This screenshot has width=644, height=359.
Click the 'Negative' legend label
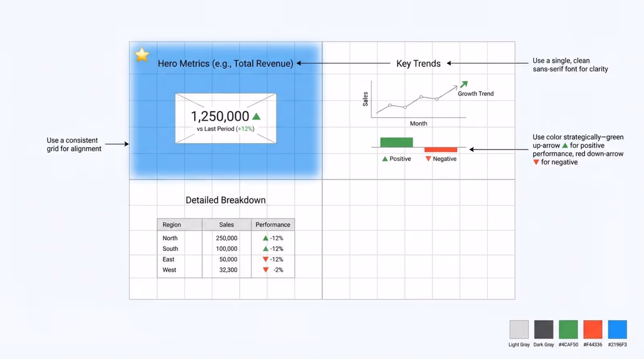[x=445, y=159]
